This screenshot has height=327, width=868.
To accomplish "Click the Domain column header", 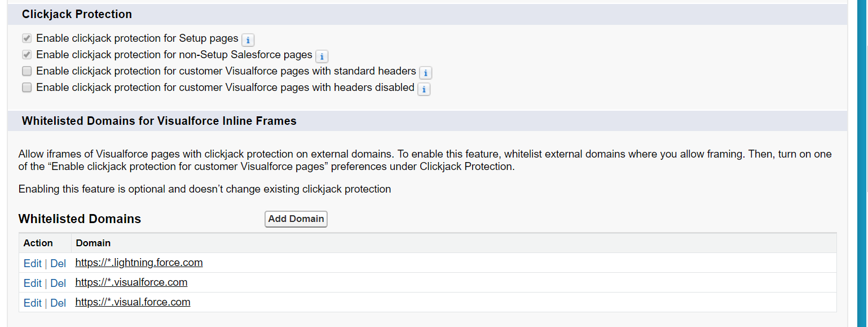I will 93,243.
